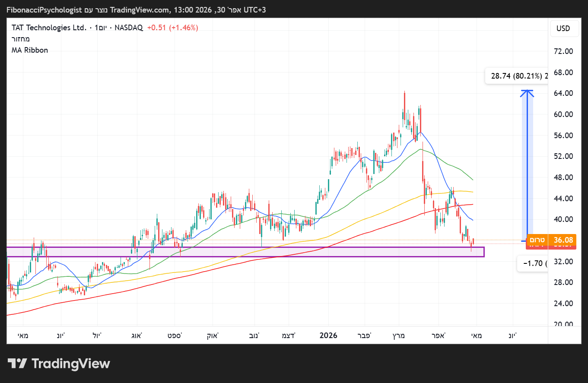Select the 2026 label on time axis
Viewport: 588px width, 383px height.
click(x=328, y=336)
